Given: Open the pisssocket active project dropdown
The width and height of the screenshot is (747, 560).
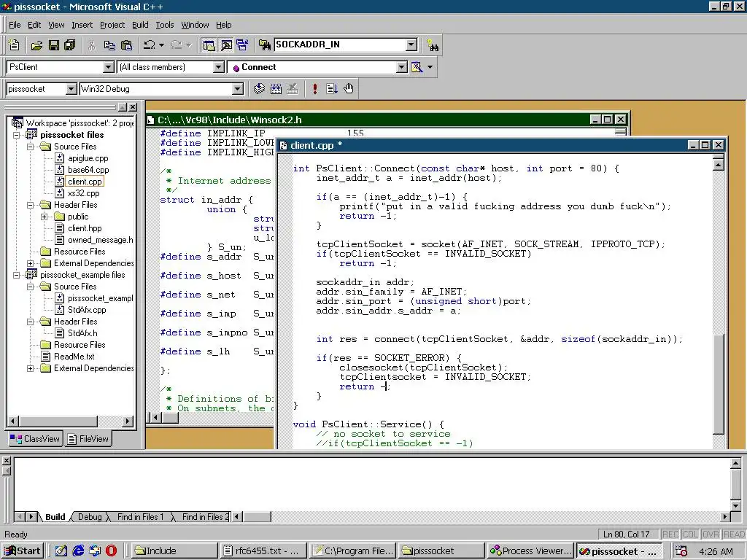Looking at the screenshot, I should (x=71, y=89).
